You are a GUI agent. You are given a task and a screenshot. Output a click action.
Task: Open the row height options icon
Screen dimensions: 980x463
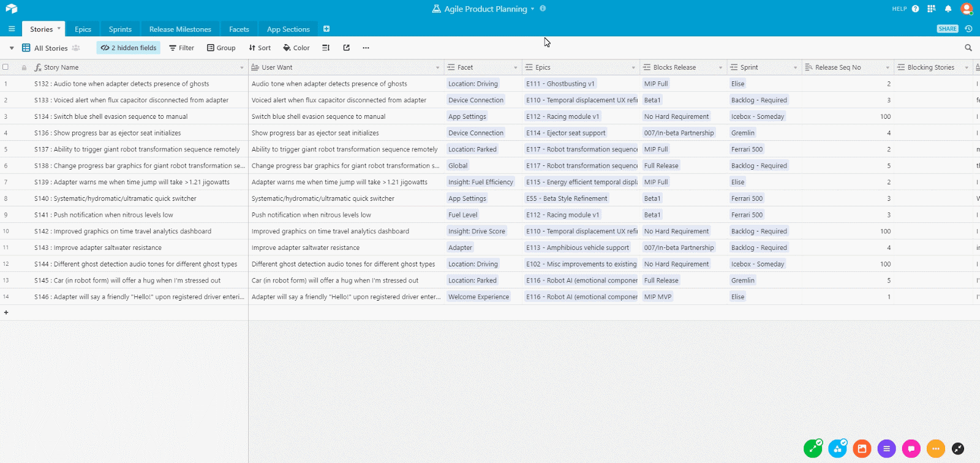pos(326,48)
